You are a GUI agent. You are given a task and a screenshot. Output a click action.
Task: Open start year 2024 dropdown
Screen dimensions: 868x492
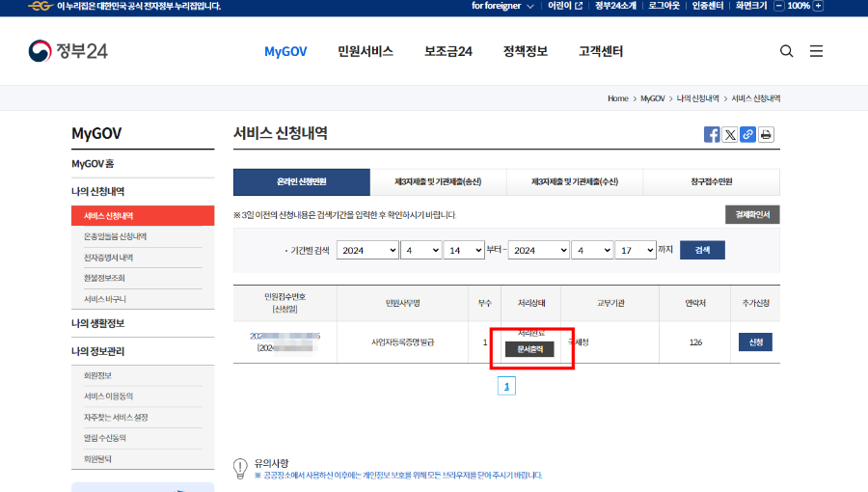[x=367, y=250]
